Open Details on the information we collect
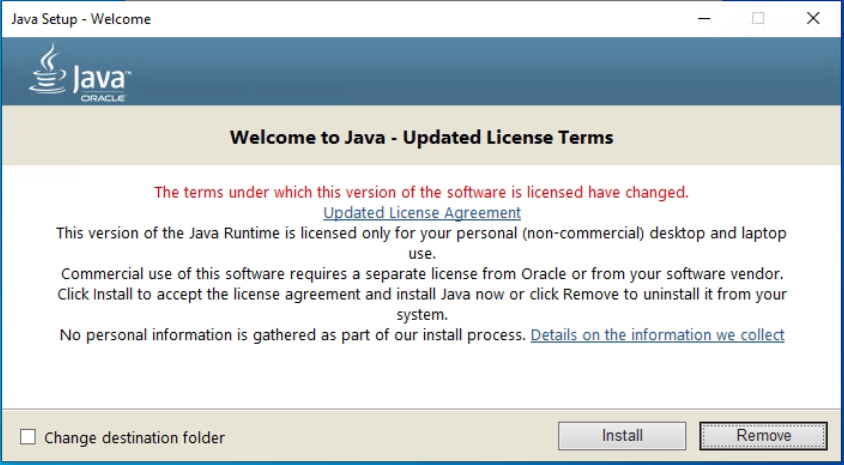The height and width of the screenshot is (465, 844). [x=657, y=335]
